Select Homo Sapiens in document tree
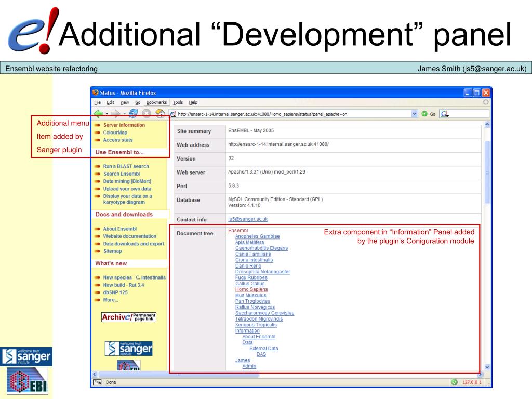532x399 pixels. pos(251,289)
